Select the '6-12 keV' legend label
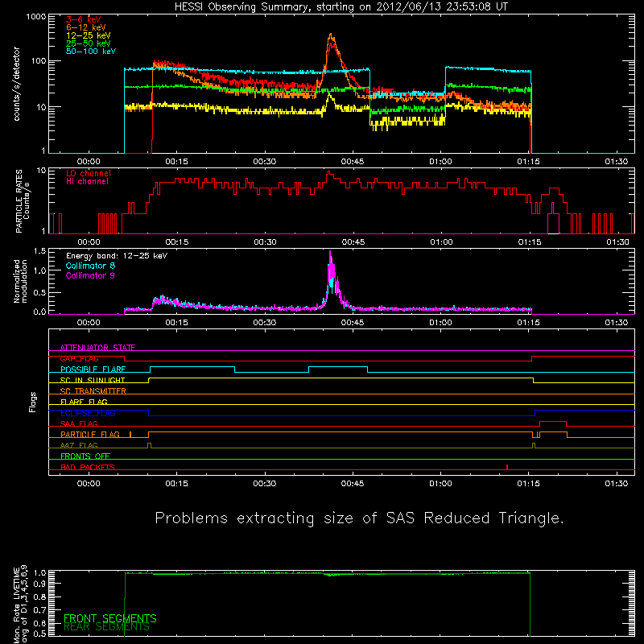The width and height of the screenshot is (644, 644). (86, 27)
